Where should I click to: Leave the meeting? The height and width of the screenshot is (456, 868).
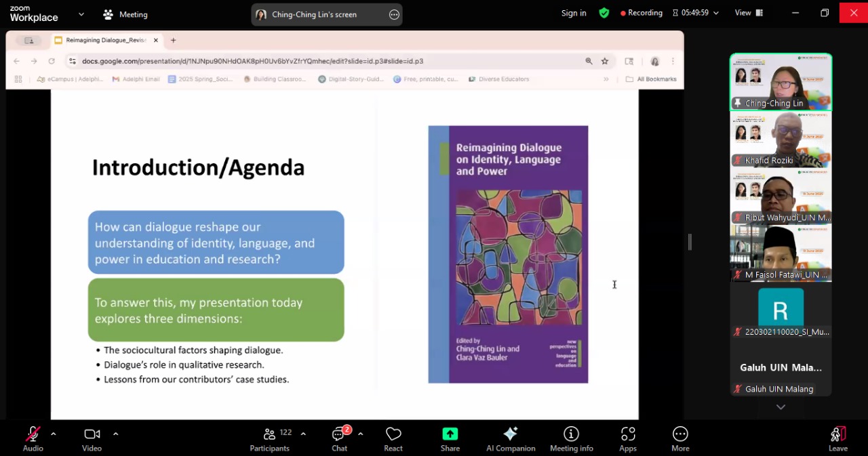837,438
